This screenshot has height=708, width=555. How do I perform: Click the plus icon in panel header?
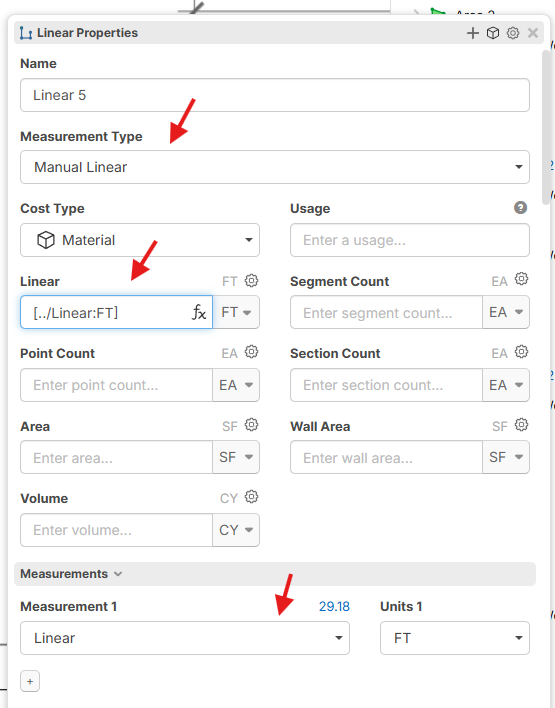point(473,33)
